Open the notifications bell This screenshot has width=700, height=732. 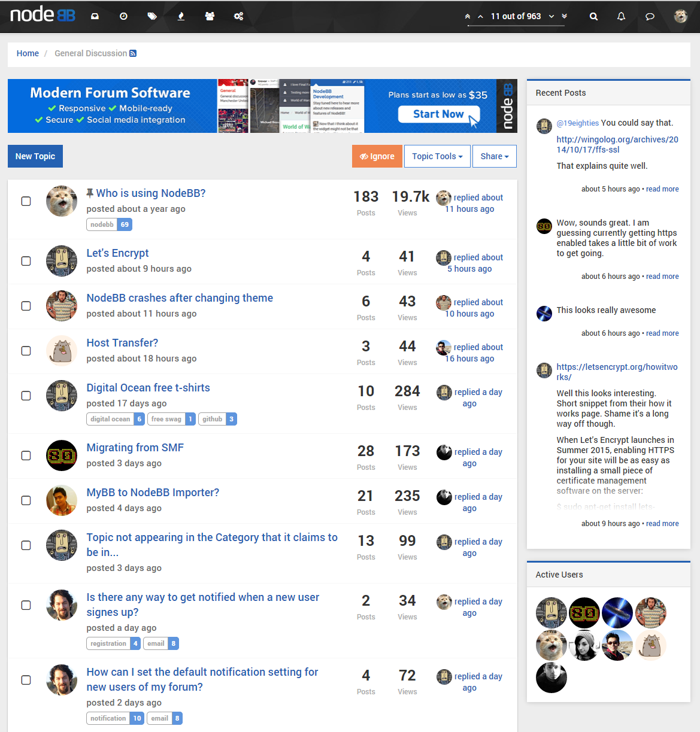click(622, 17)
